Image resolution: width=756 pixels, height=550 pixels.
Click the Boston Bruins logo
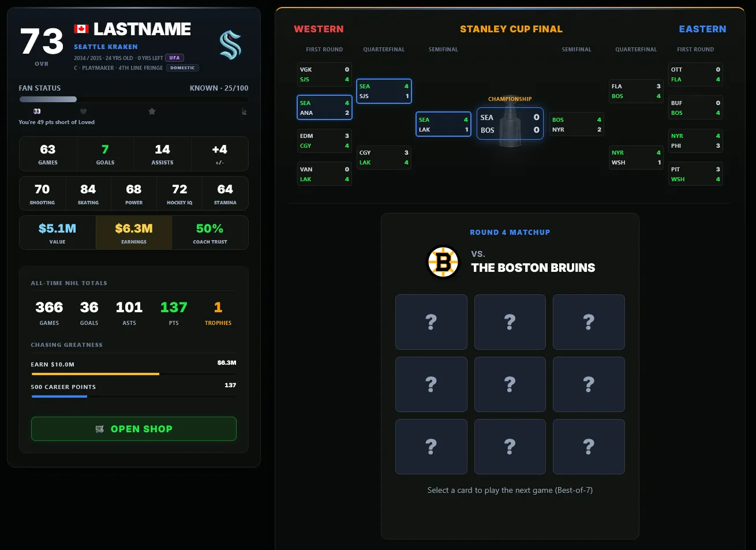click(443, 262)
